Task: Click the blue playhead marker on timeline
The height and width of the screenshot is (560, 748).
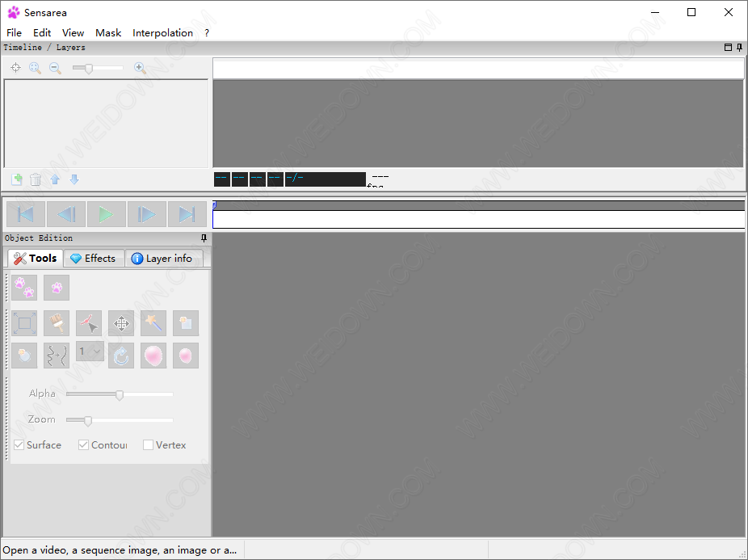Action: click(x=215, y=204)
